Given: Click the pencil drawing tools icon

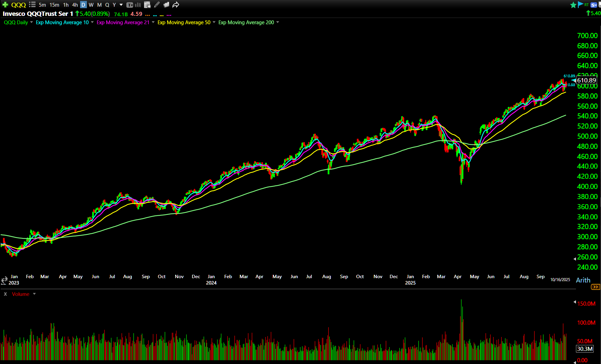Looking at the screenshot, I should click(x=157, y=5).
